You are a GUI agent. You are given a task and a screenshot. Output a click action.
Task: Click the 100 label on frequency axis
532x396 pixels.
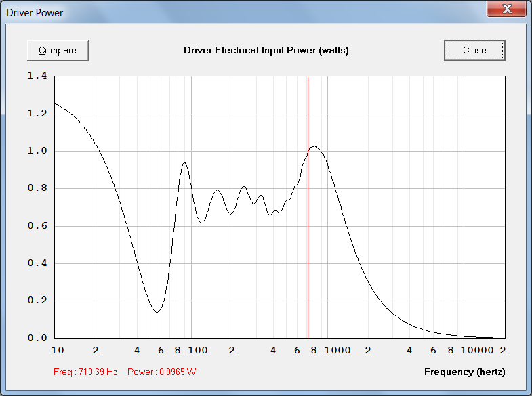(x=198, y=350)
